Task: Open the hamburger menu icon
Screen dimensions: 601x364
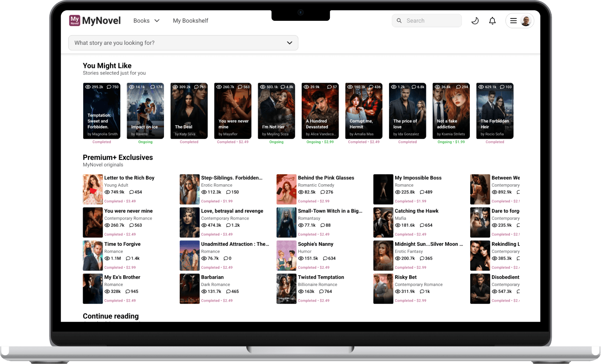Action: coord(513,21)
